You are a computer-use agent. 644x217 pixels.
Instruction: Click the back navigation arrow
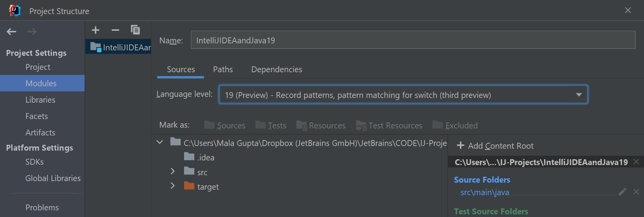[x=11, y=32]
